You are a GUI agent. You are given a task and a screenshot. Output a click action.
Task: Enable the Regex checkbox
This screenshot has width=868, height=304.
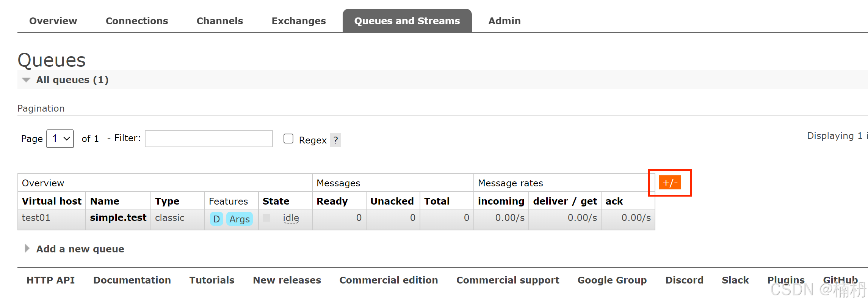(x=288, y=139)
